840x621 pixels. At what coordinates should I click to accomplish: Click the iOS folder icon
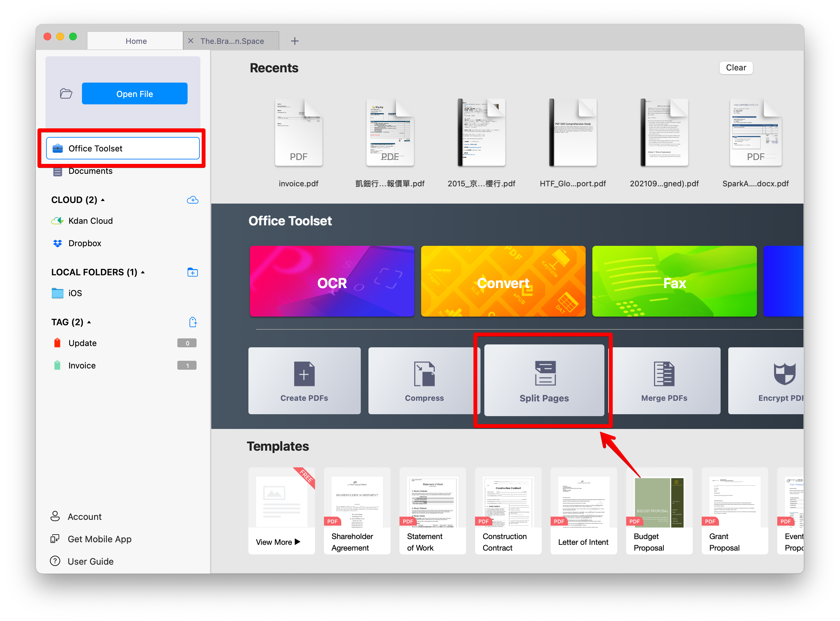(58, 293)
